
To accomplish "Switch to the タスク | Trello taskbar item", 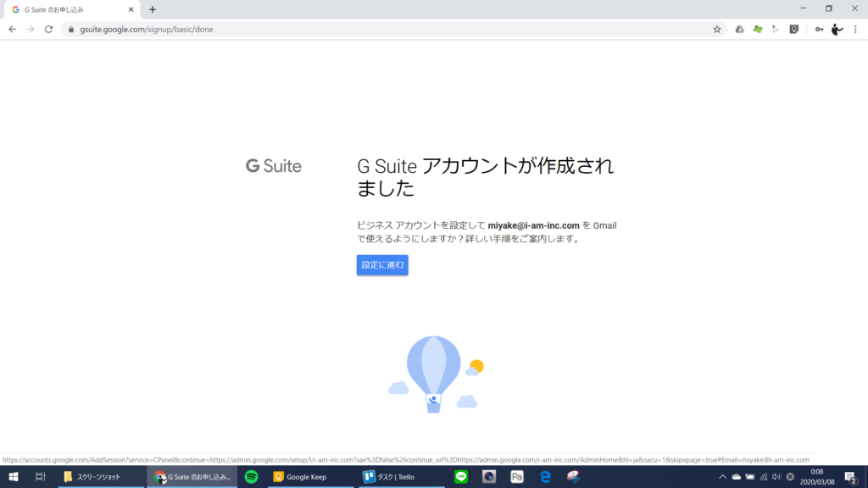I will point(401,477).
